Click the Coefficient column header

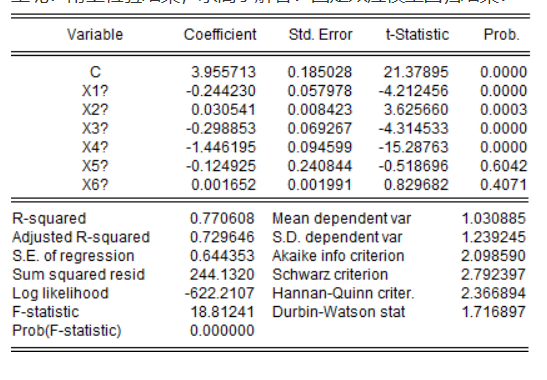pos(220,35)
